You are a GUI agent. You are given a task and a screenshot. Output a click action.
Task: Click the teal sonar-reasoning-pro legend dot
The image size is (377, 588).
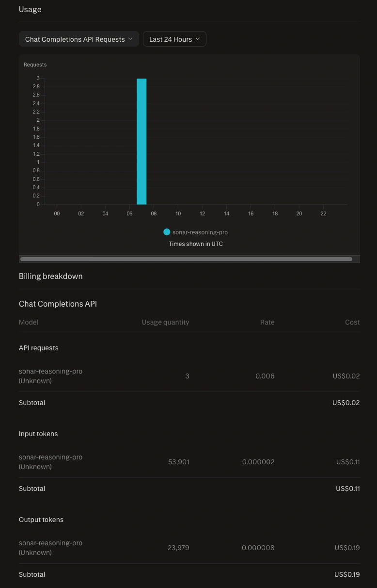point(167,232)
